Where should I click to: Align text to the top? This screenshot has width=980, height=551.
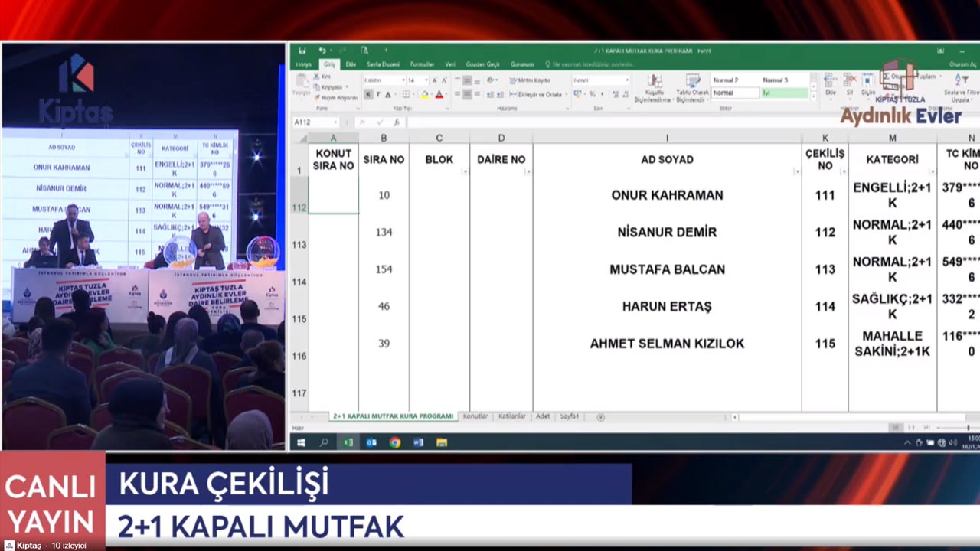click(457, 80)
